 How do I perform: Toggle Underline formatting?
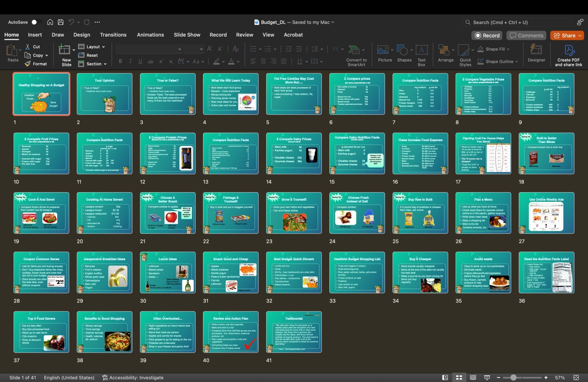click(x=140, y=61)
